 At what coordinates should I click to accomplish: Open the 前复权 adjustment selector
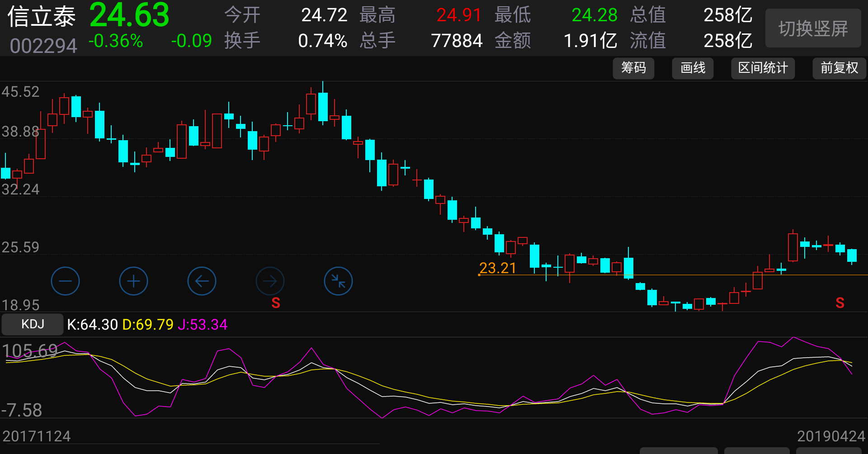coord(839,68)
